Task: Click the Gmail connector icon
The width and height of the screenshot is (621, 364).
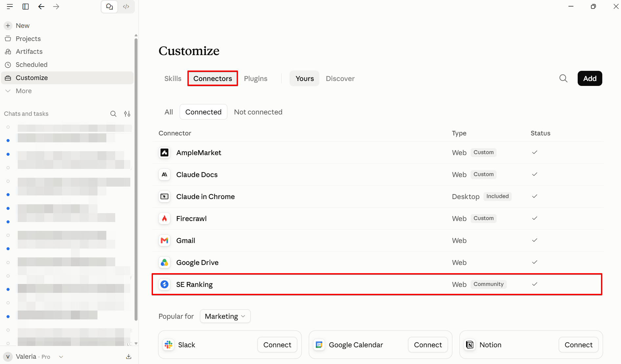Action: tap(164, 240)
